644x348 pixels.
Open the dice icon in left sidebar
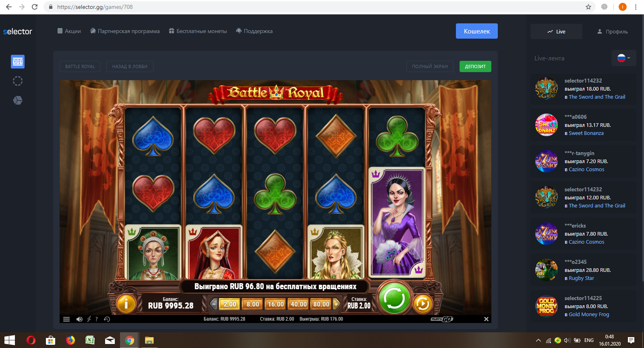coord(18,100)
